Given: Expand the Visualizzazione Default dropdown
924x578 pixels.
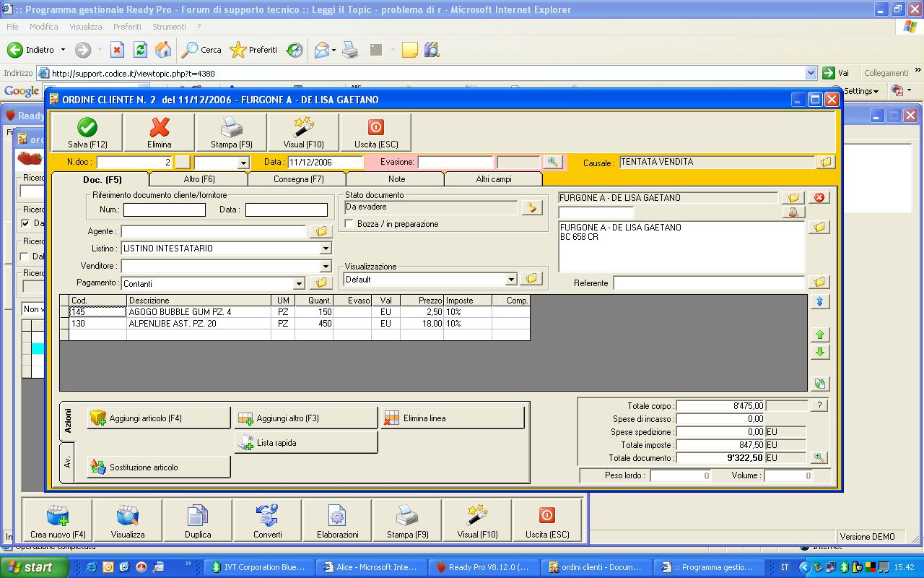Looking at the screenshot, I should 511,280.
